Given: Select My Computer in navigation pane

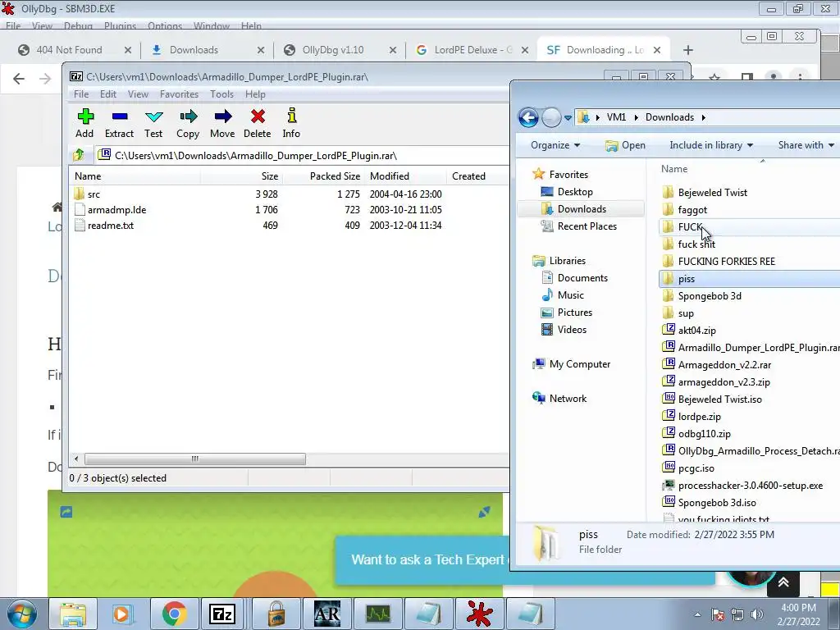Looking at the screenshot, I should click(580, 364).
